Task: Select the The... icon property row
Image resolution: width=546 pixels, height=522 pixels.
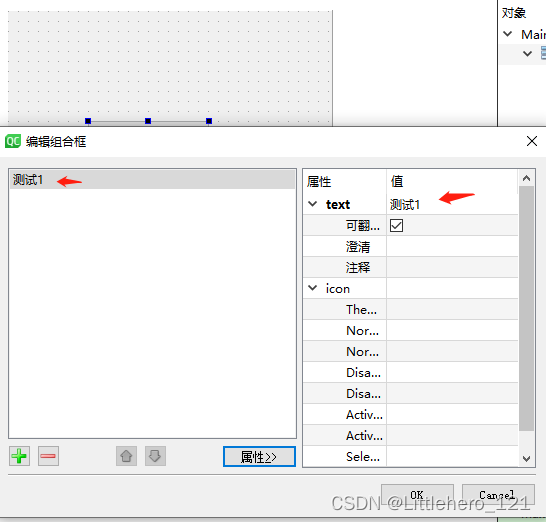Action: click(410, 309)
